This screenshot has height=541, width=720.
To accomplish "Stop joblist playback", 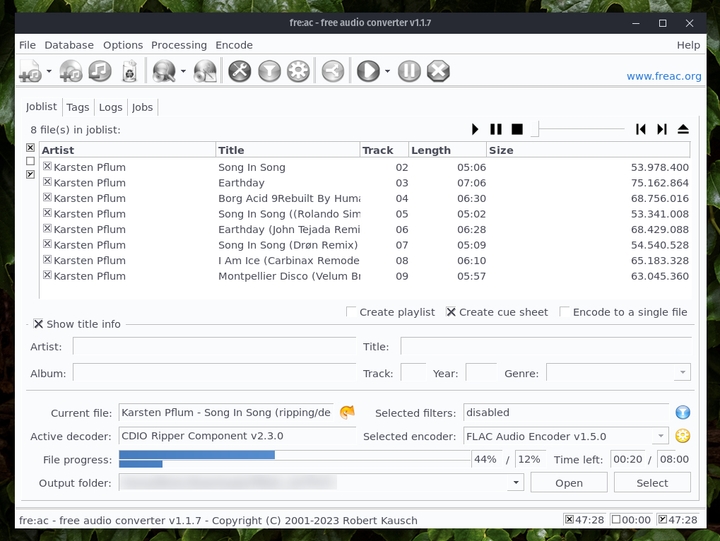I will coord(517,130).
